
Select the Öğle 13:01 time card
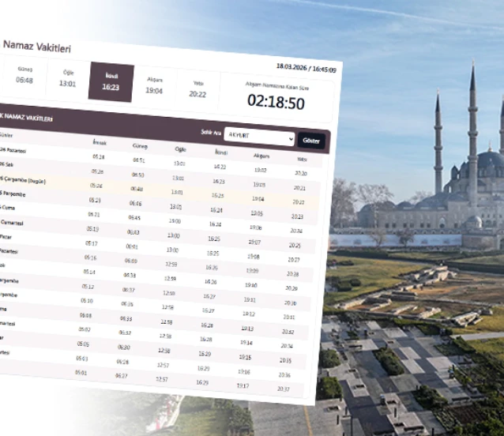pos(68,79)
